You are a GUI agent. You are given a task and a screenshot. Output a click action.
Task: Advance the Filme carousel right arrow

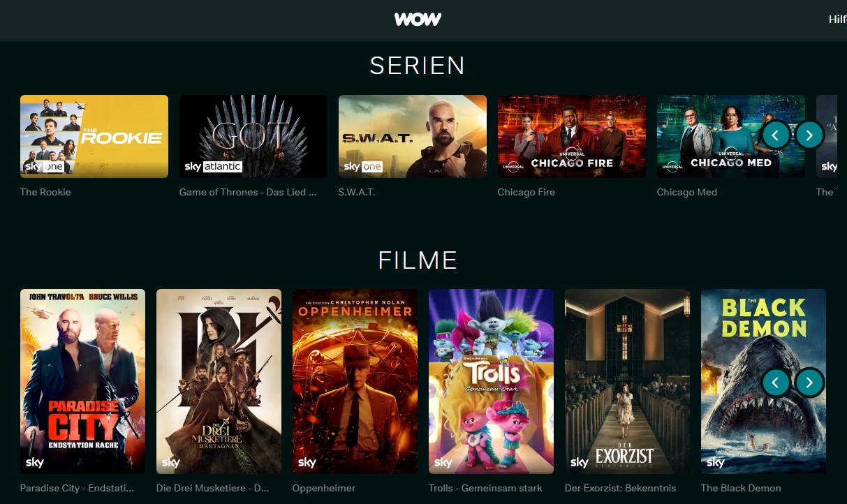(809, 382)
